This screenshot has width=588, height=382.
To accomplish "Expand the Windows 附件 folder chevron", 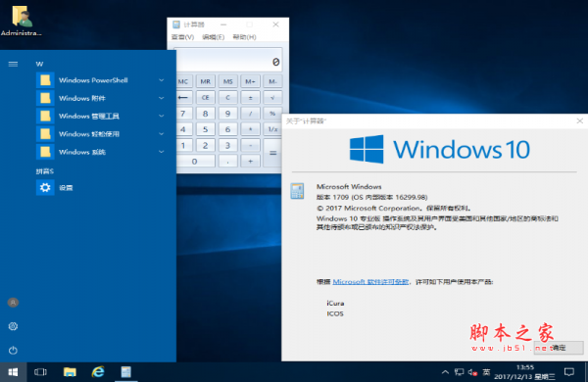I will click(162, 98).
